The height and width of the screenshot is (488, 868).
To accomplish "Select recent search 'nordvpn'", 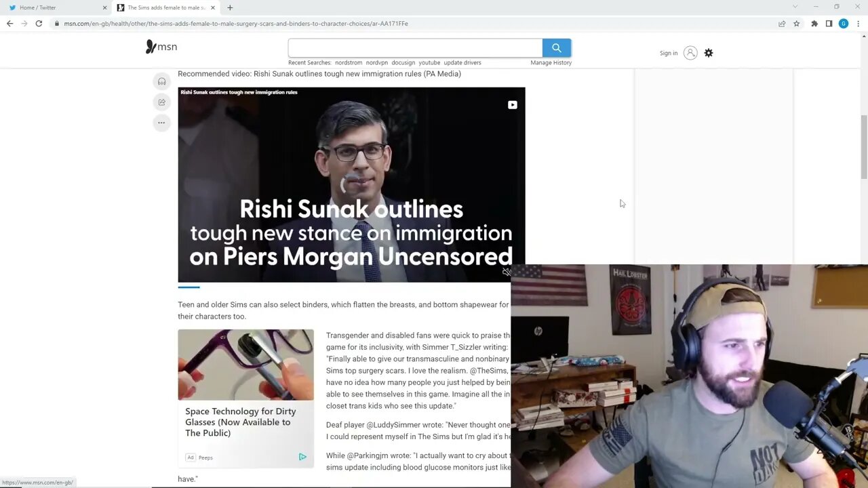I will click(377, 62).
